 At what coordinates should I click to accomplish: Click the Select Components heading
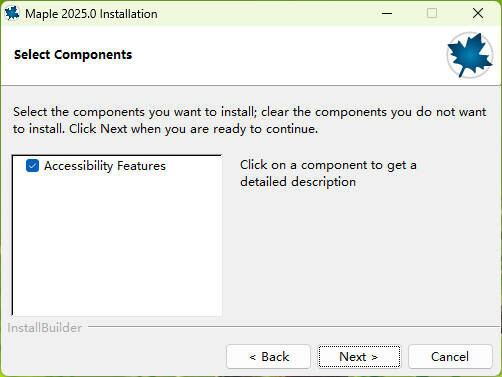click(x=73, y=55)
